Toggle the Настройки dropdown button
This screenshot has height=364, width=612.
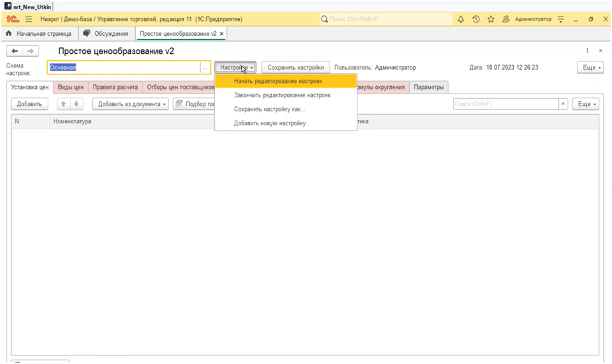(235, 68)
